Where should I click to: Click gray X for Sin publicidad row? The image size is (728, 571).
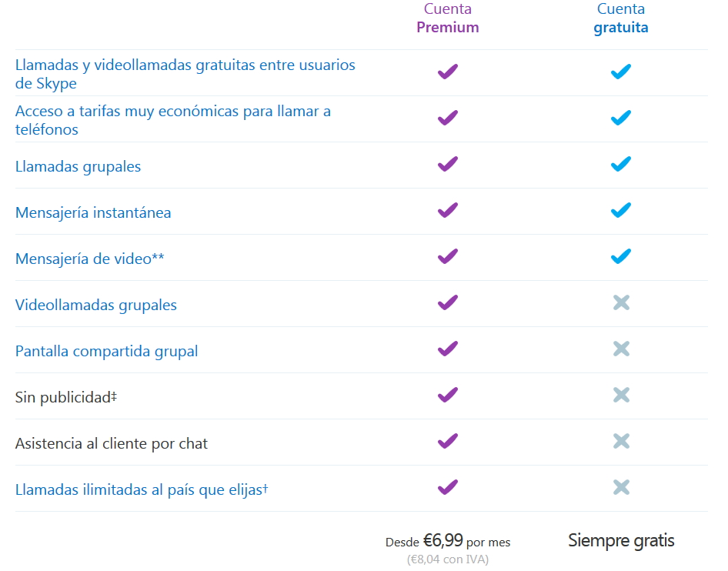point(621,396)
